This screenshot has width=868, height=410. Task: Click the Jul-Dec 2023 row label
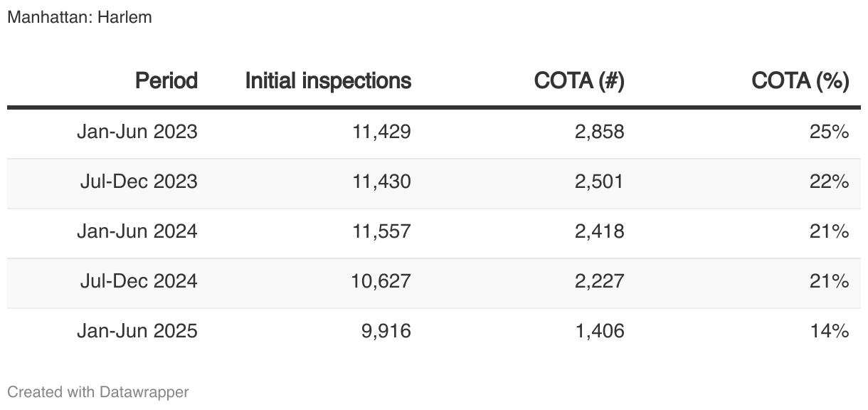tap(139, 182)
